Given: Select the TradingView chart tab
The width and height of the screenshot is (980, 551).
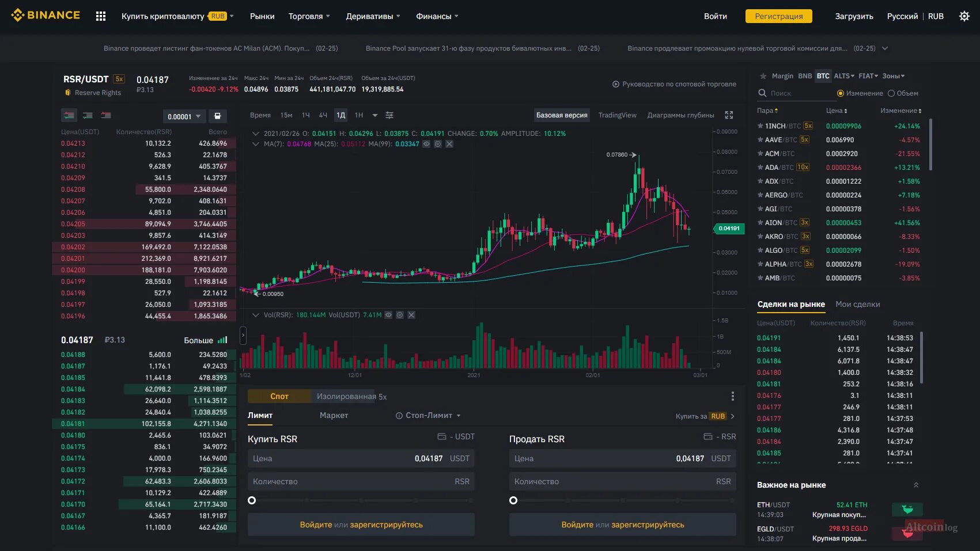Looking at the screenshot, I should [x=618, y=115].
